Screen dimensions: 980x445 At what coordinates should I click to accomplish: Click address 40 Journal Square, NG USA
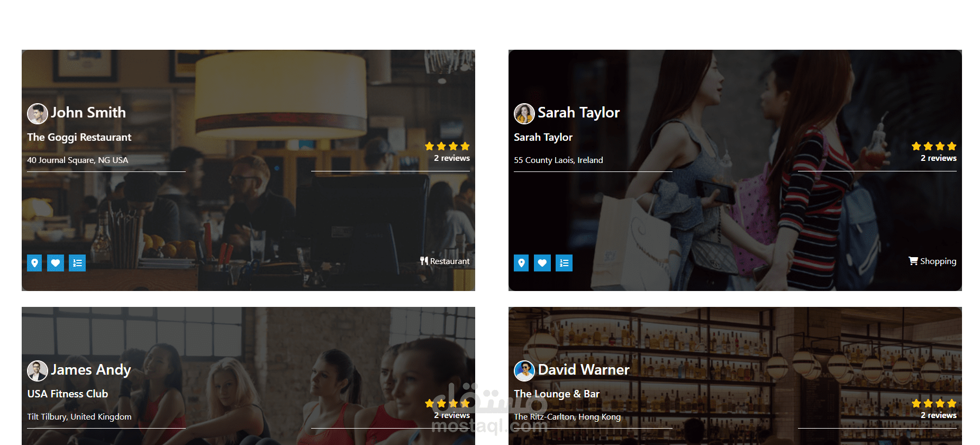[x=78, y=160]
